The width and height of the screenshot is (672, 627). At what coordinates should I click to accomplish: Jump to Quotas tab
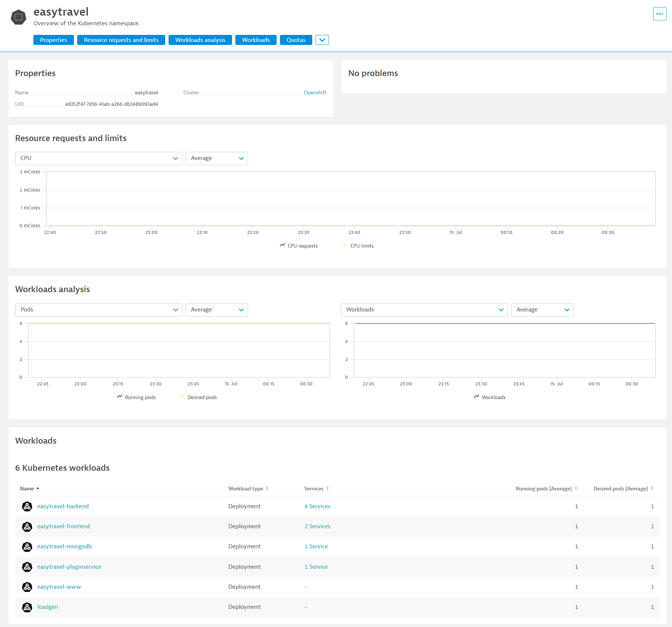click(x=296, y=40)
